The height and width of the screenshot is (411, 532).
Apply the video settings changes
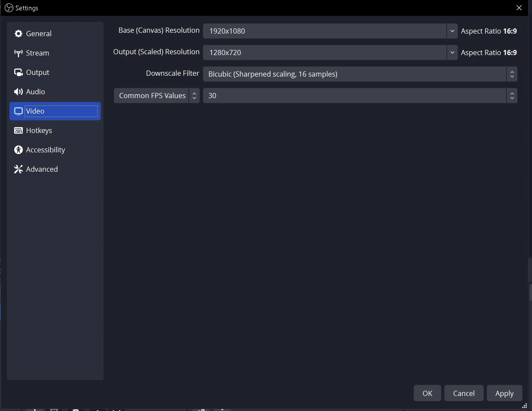point(504,393)
